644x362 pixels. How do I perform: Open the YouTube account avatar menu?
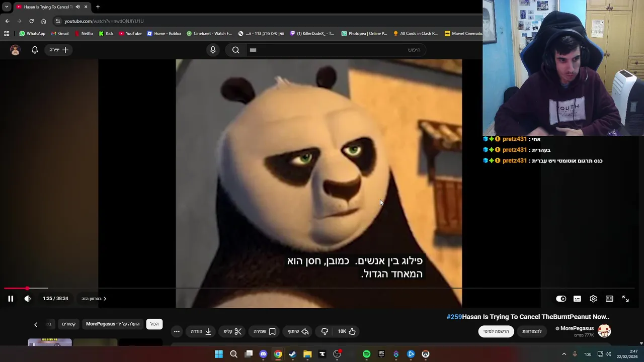(15, 50)
